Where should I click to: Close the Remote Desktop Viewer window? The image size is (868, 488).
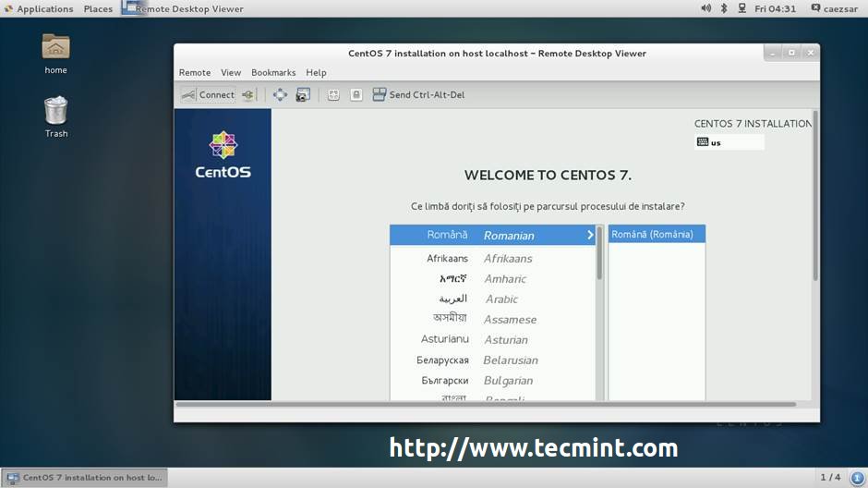pos(811,53)
